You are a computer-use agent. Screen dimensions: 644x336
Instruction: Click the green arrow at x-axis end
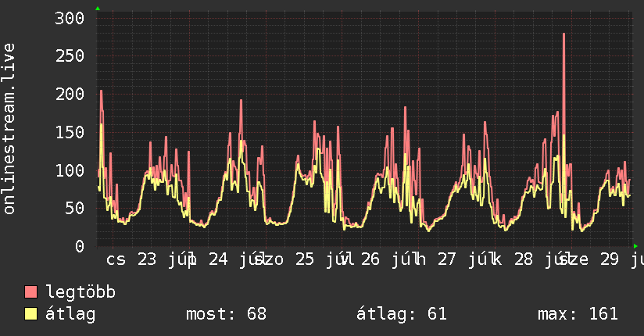[635, 246]
